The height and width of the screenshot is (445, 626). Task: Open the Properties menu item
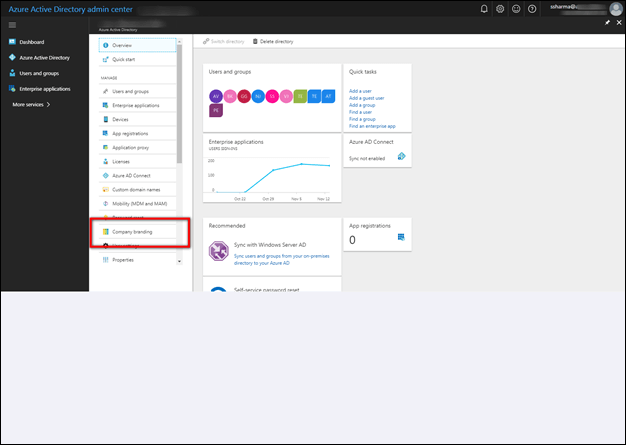137,260
